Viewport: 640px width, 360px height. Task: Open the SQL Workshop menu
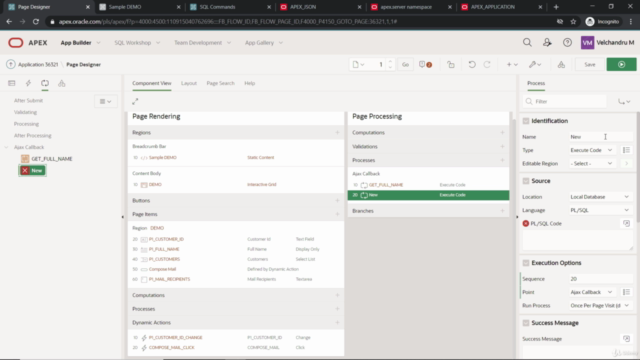(137, 42)
